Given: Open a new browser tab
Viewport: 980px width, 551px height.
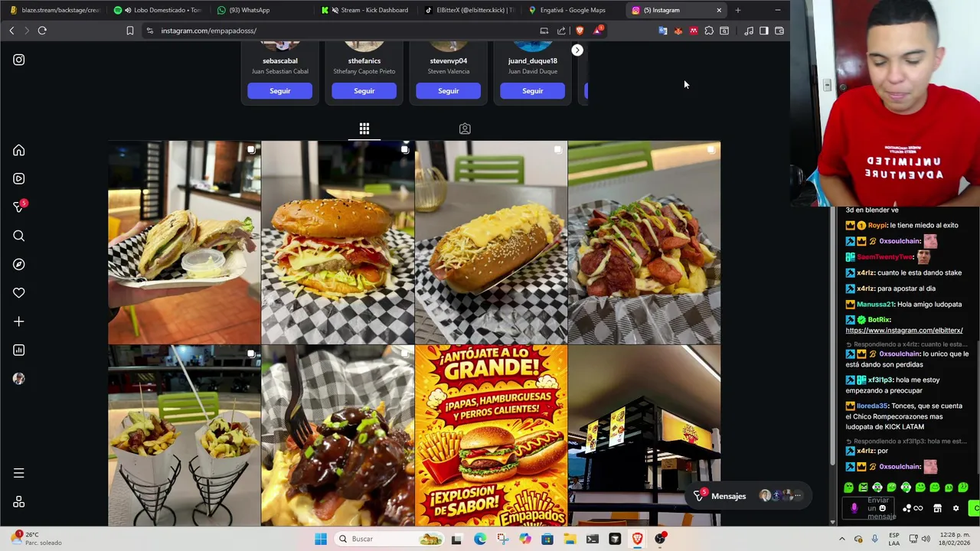Looking at the screenshot, I should point(738,10).
